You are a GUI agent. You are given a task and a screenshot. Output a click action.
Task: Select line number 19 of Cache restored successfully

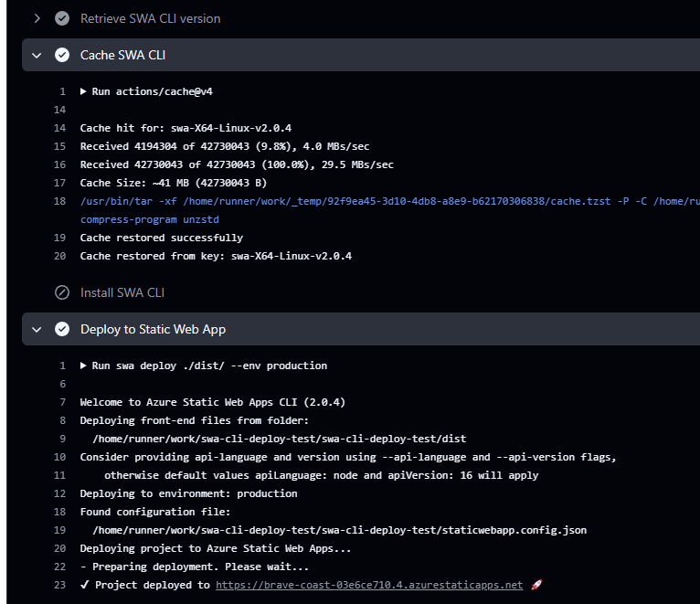[59, 238]
